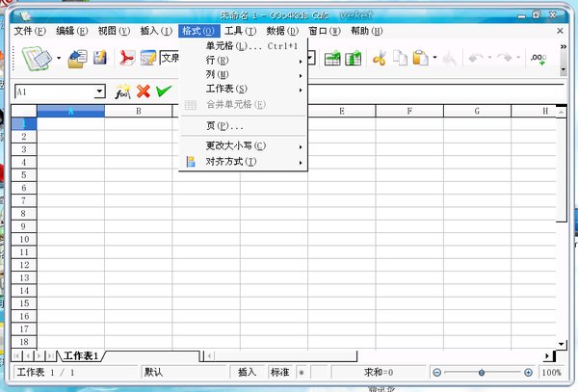Viewport: 578px width, 392px height.
Task: Open the Paste options dropdown arrow
Action: [435, 58]
